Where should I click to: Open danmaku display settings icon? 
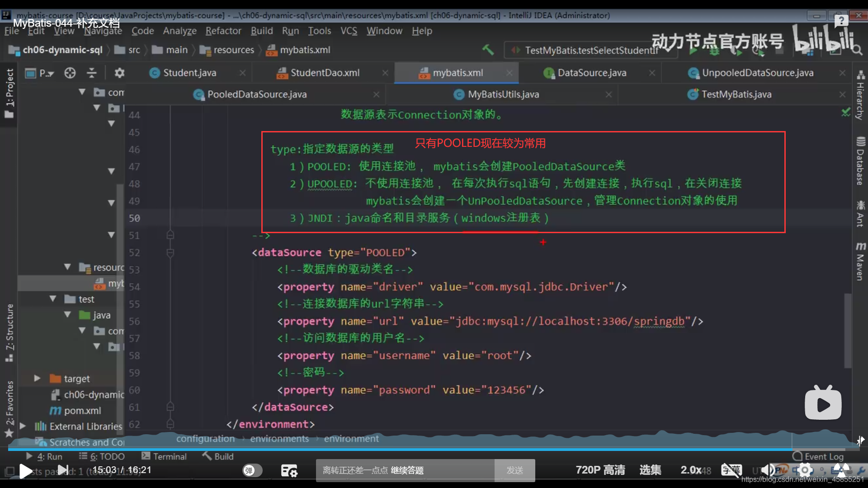point(289,470)
